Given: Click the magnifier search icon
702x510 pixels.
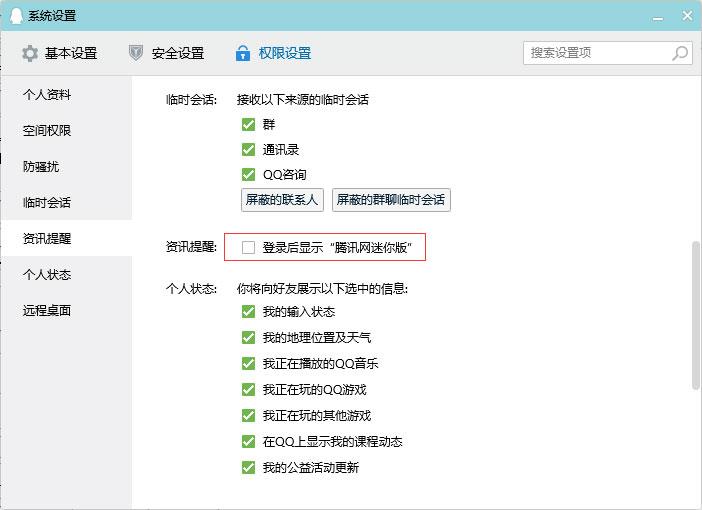Looking at the screenshot, I should click(680, 53).
